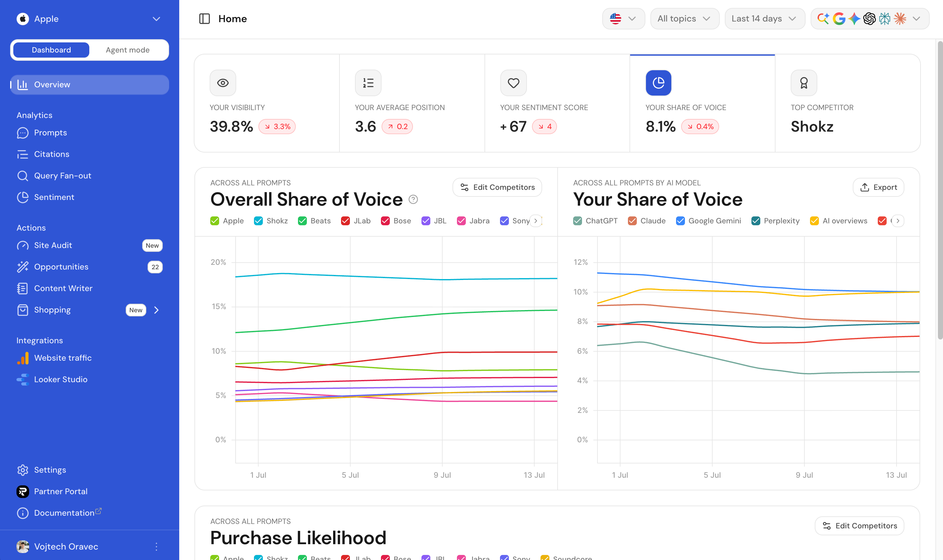The width and height of the screenshot is (943, 560).
Task: Click the Partner Portal logo icon
Action: pos(23,492)
